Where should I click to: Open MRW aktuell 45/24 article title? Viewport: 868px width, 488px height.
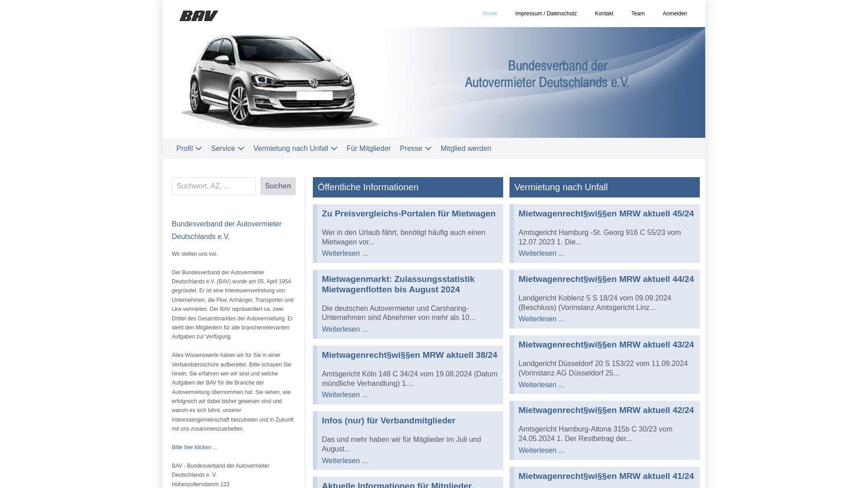606,214
